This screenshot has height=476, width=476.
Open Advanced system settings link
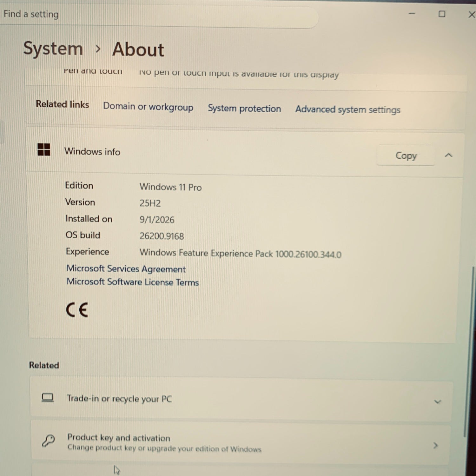tap(348, 110)
